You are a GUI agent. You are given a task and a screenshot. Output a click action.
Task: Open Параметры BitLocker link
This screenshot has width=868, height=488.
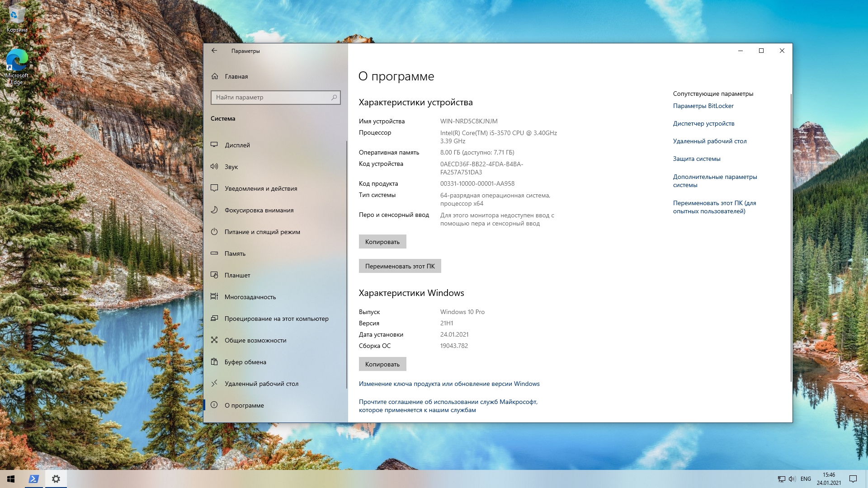click(703, 106)
